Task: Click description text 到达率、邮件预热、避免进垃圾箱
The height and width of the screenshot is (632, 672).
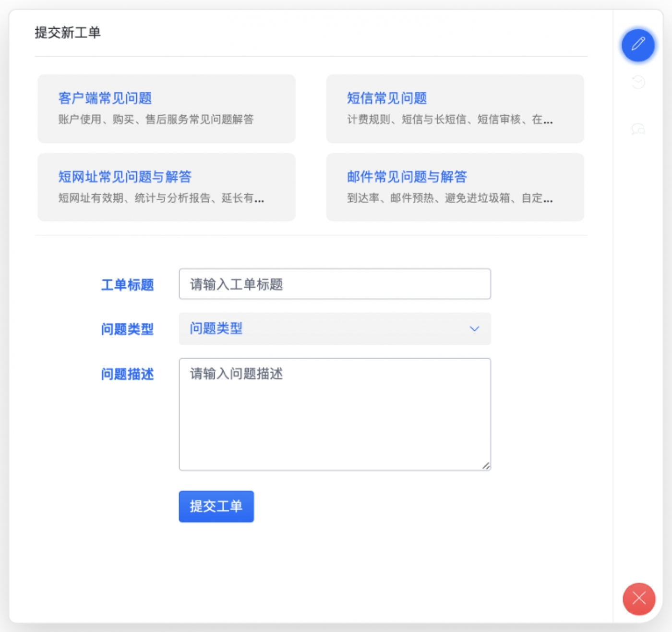Action: pos(428,198)
